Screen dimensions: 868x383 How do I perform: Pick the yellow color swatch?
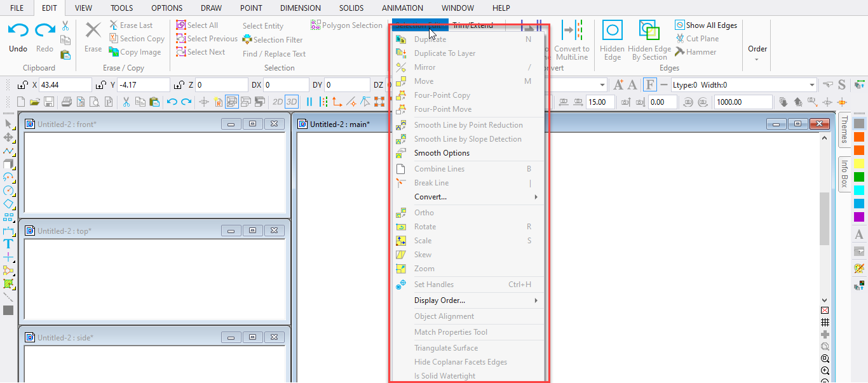click(859, 164)
